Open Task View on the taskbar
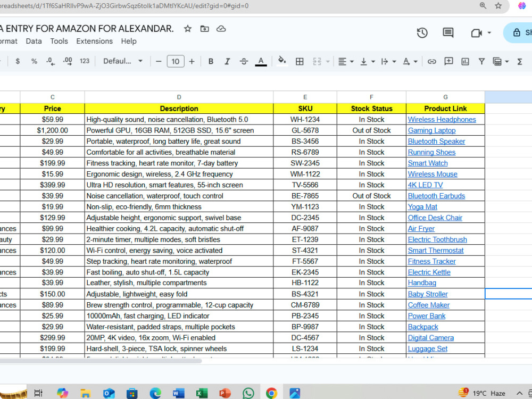 (x=38, y=393)
